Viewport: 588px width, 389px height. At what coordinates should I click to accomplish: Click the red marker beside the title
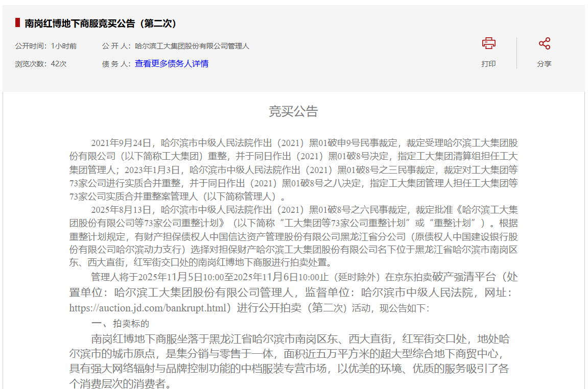18,22
